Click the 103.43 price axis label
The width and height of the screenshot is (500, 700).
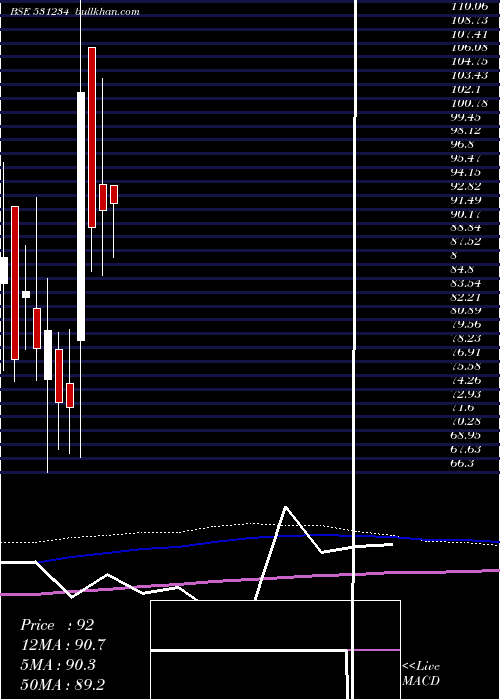tap(469, 75)
